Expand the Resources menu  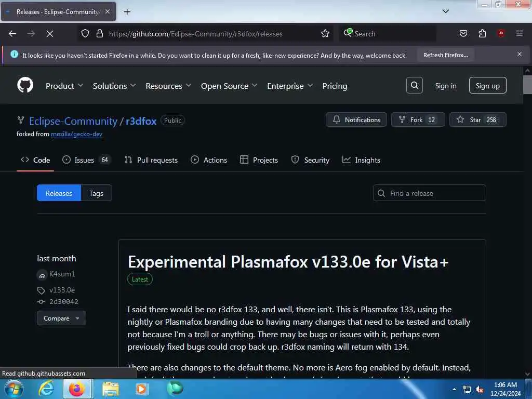[168, 86]
